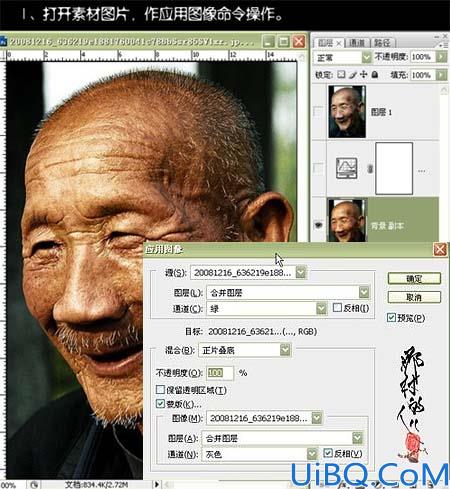Open the 不透明度 opacity slider arrow
This screenshot has width=450, height=489.
(441, 57)
